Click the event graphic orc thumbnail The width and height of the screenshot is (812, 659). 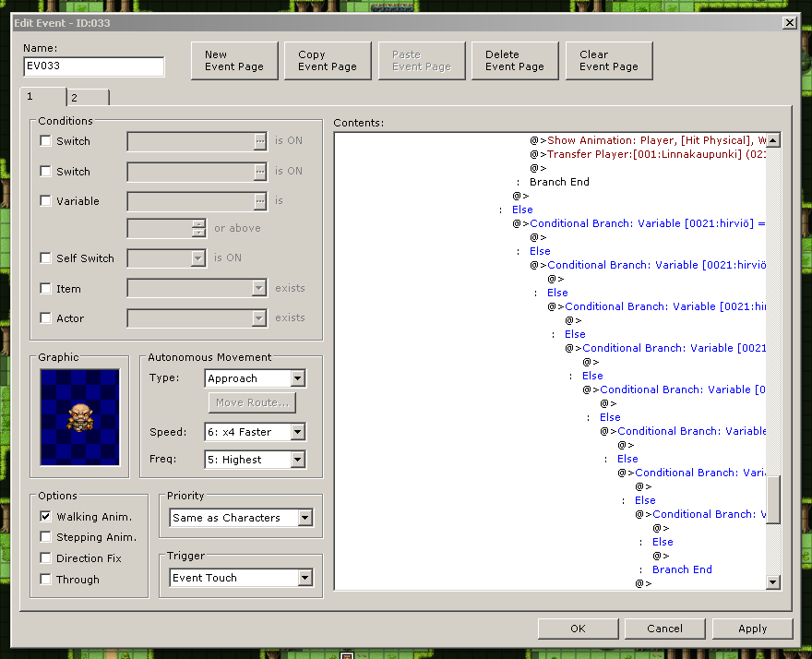pyautogui.click(x=79, y=417)
